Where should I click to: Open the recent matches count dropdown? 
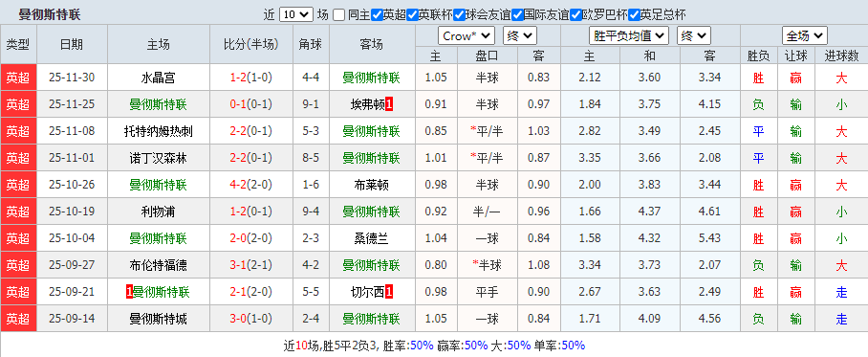point(296,15)
